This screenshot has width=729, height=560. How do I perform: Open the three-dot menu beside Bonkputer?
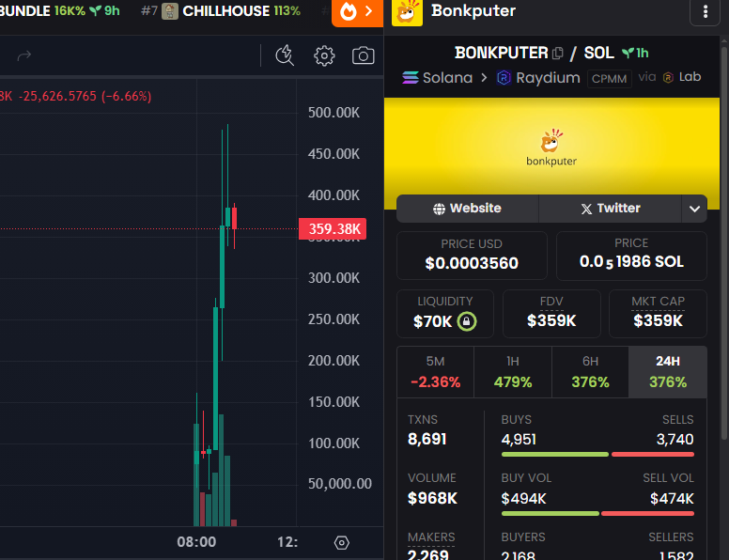[706, 11]
